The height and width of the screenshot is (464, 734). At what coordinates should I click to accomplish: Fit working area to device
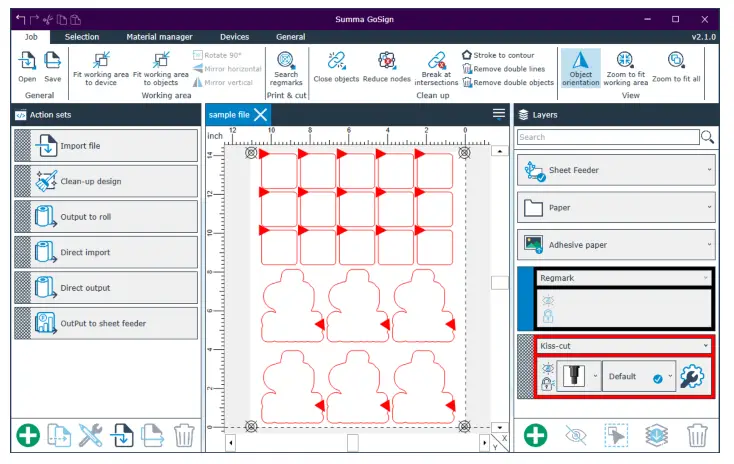click(x=101, y=69)
